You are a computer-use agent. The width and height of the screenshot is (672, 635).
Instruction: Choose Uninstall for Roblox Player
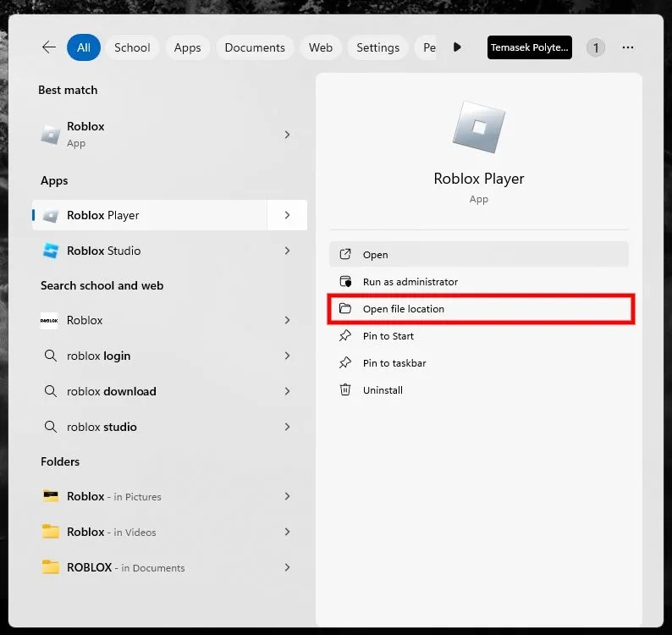479,389
